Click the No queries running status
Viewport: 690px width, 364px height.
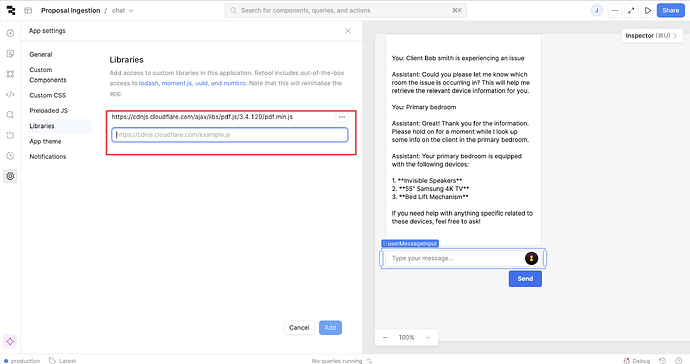(337, 360)
